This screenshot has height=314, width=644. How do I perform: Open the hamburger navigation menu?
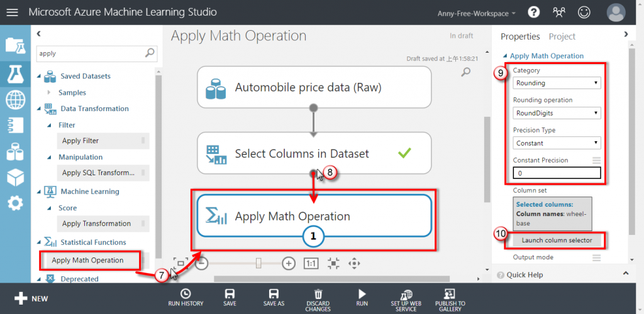13,13
